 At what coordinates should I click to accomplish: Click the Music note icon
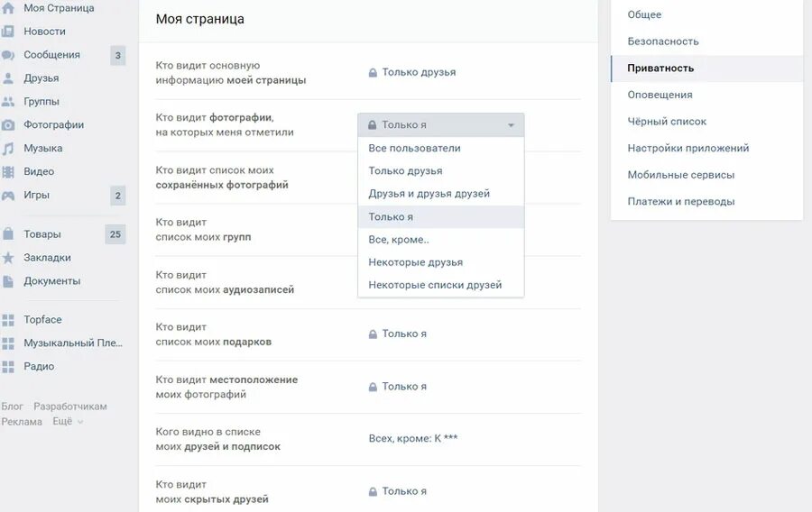8,149
